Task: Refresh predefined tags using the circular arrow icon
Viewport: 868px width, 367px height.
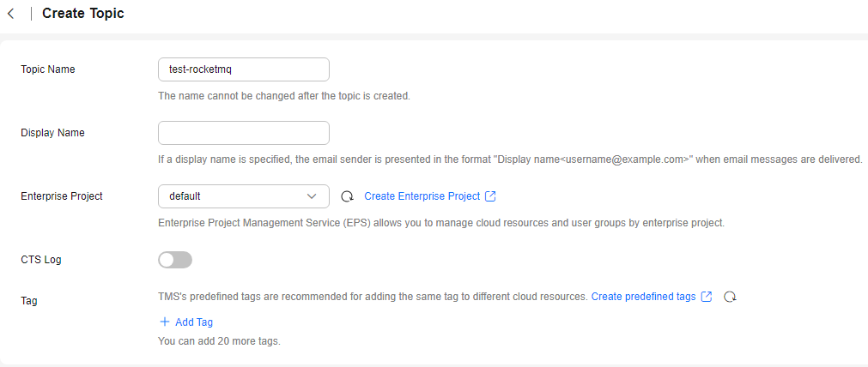Action: [730, 297]
